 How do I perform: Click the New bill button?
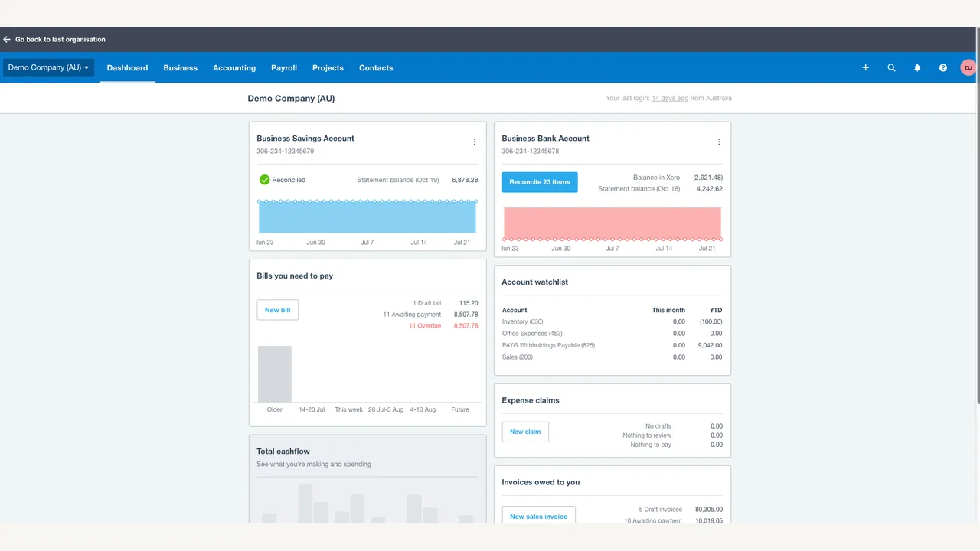click(x=277, y=310)
